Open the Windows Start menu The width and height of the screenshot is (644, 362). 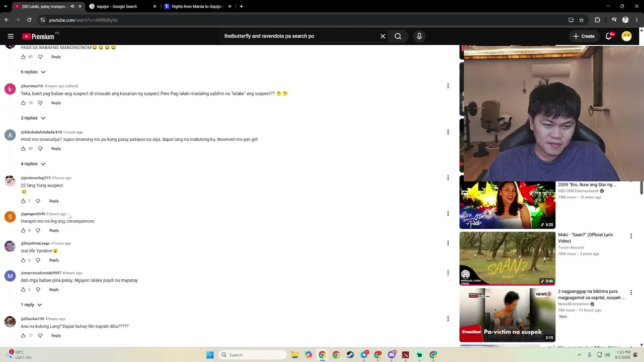click(210, 355)
